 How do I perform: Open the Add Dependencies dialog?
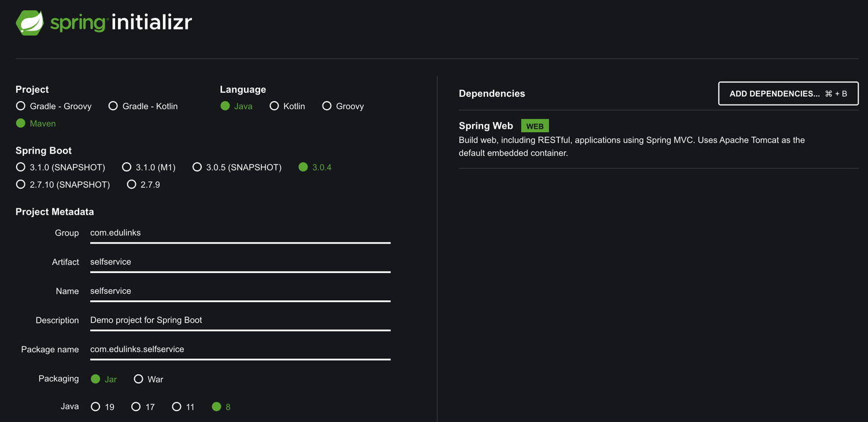pos(788,94)
